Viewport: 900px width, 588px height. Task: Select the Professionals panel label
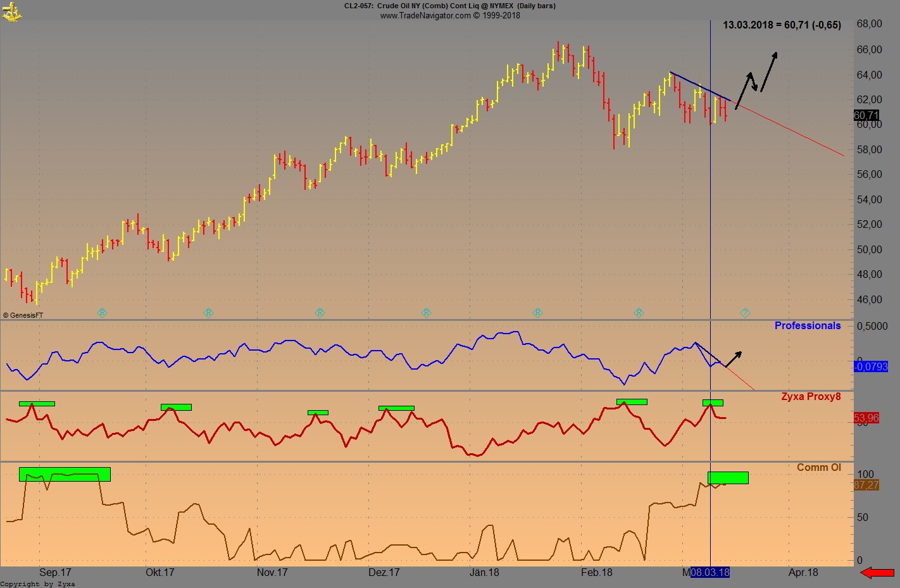(x=808, y=325)
